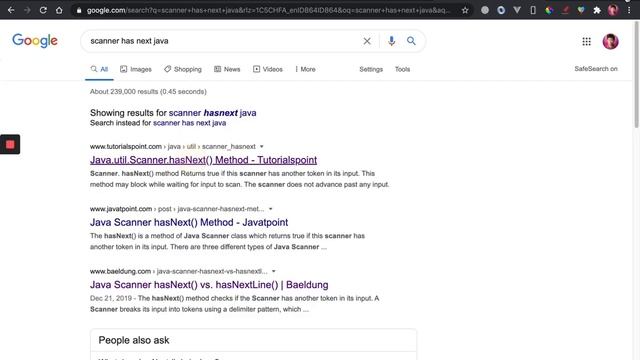640x360 pixels.
Task: Click the SafeSearch on label
Action: (x=596, y=69)
